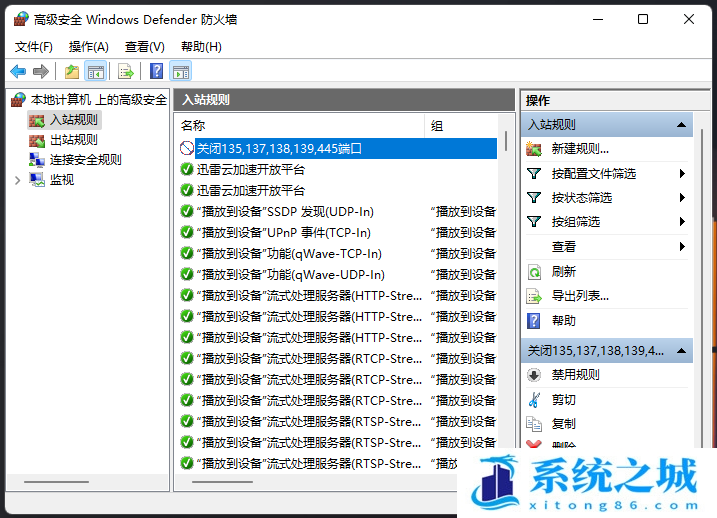The height and width of the screenshot is (518, 717).
Task: Toggle the show/hide console tree toolbar icon
Action: click(x=96, y=71)
